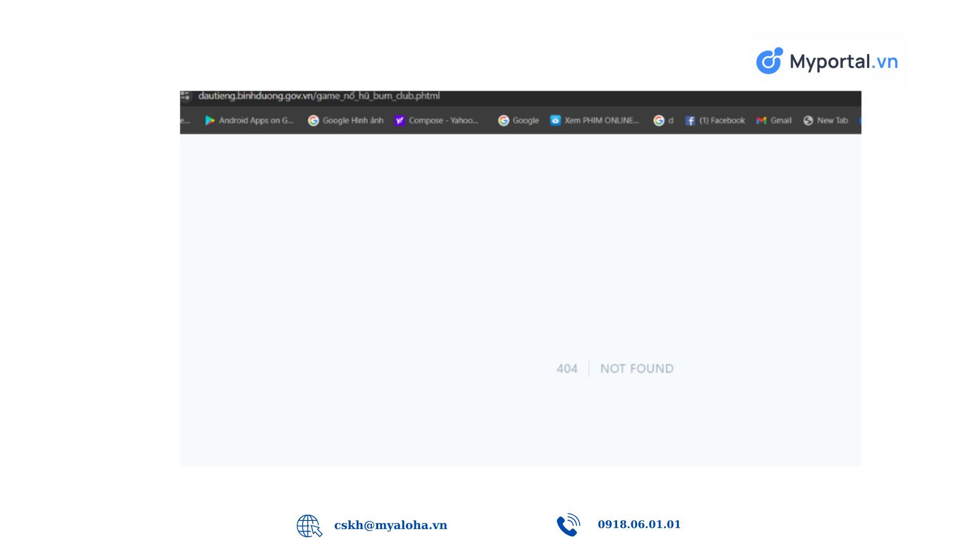Viewport: 980px width, 551px height.
Task: Click the NOT FOUND message text
Action: 636,368
